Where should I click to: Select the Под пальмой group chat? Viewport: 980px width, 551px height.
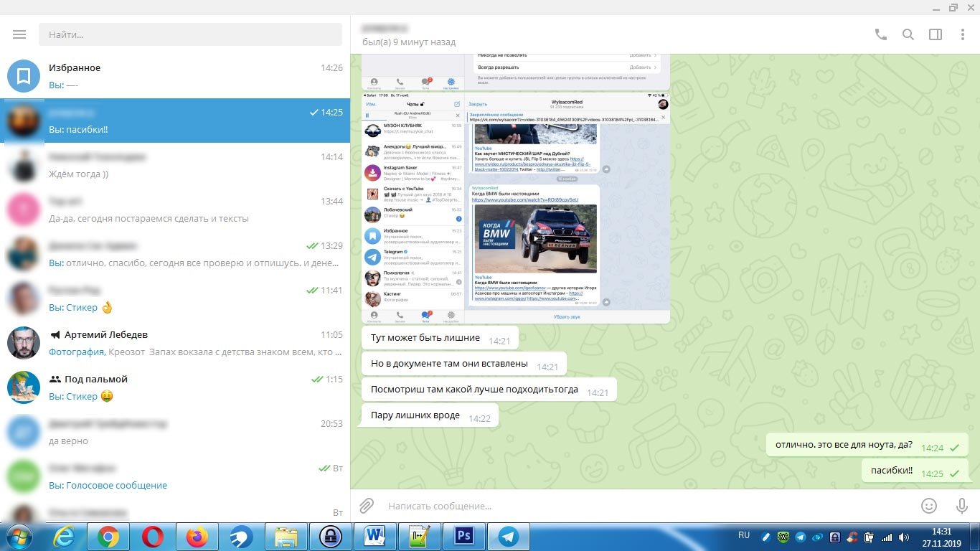coord(175,387)
